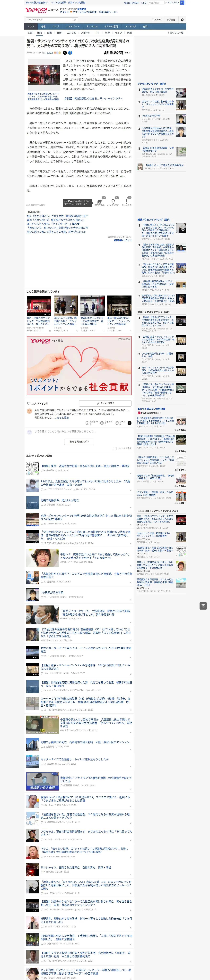Image resolution: width=210 pixels, height=980 pixels.
Task: Click the back-to-top arrow button
Action: click(203, 606)
